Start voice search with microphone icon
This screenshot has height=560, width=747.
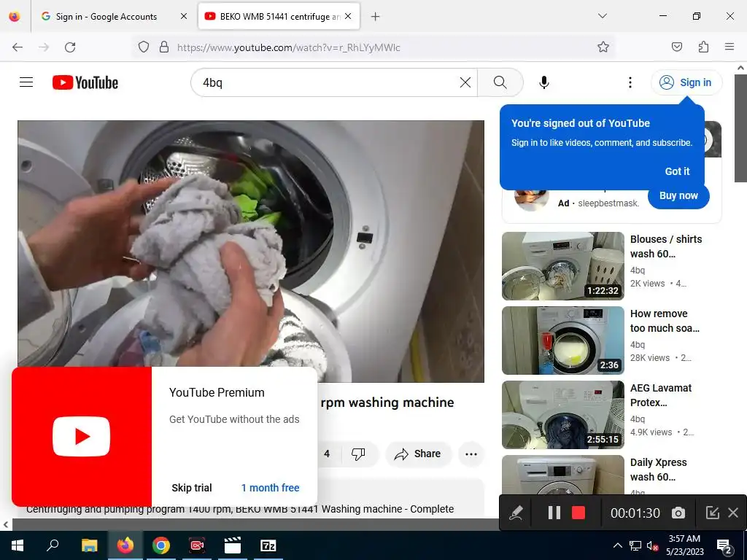coord(544,82)
